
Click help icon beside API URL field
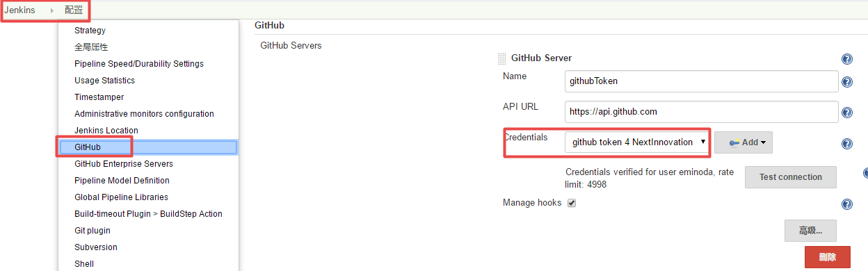[846, 113]
